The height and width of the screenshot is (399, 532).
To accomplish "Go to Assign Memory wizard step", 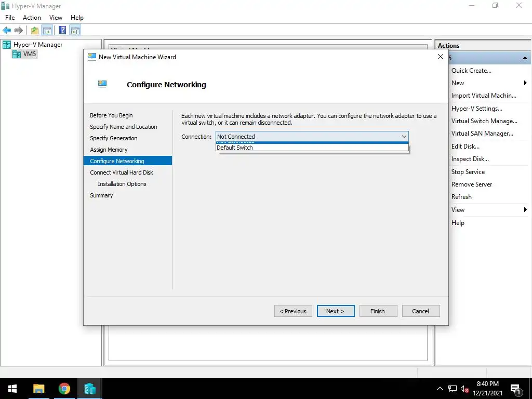I will (x=109, y=150).
